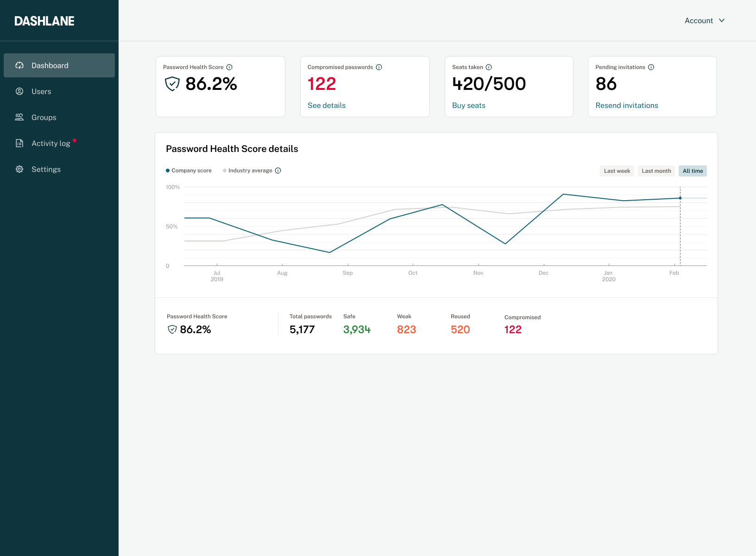
Task: Select the February data point marker
Action: coord(680,198)
